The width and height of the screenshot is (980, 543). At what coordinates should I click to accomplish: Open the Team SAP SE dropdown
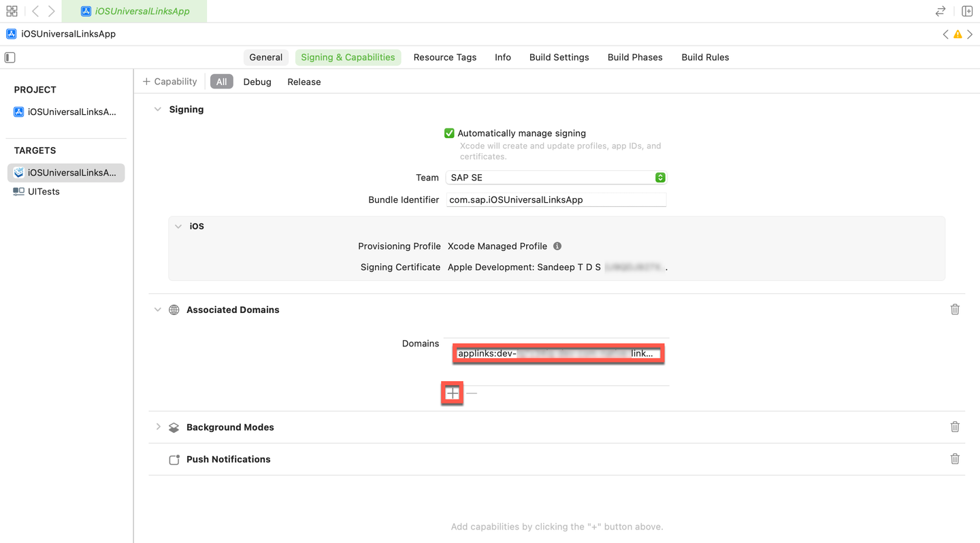tap(556, 178)
